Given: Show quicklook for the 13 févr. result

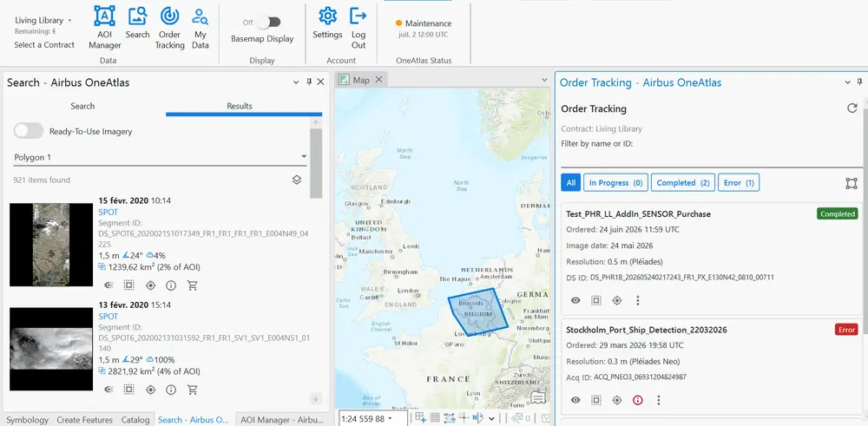Looking at the screenshot, I should pyautogui.click(x=108, y=390).
